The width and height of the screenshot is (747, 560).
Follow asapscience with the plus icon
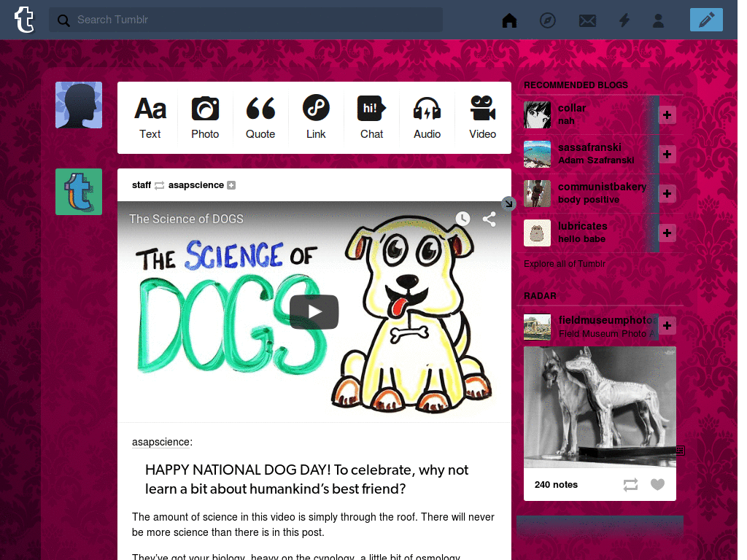(231, 185)
